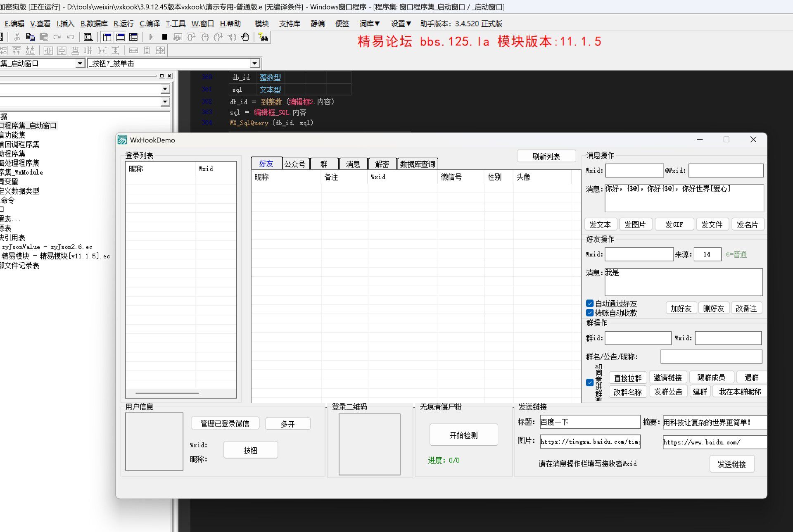Click the 群id input field

point(638,338)
